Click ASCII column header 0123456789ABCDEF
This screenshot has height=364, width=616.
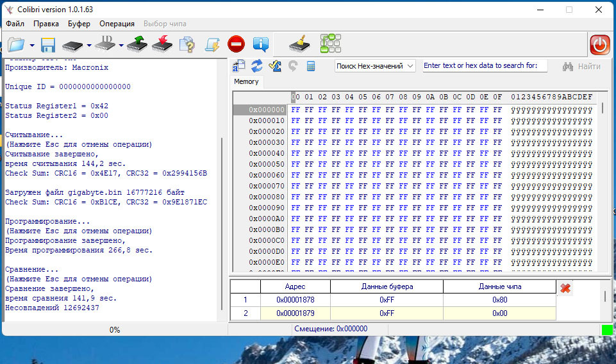(x=551, y=97)
